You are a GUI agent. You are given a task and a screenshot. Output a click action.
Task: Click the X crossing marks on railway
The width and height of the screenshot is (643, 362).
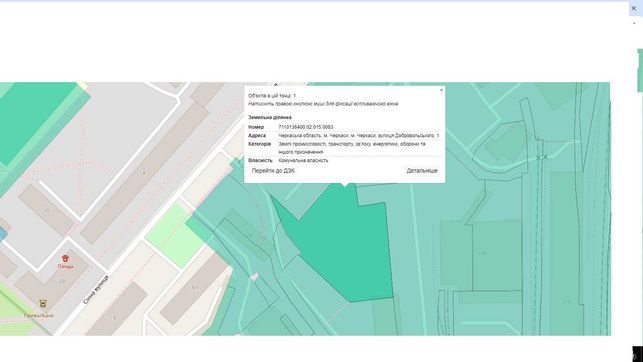click(x=542, y=157)
